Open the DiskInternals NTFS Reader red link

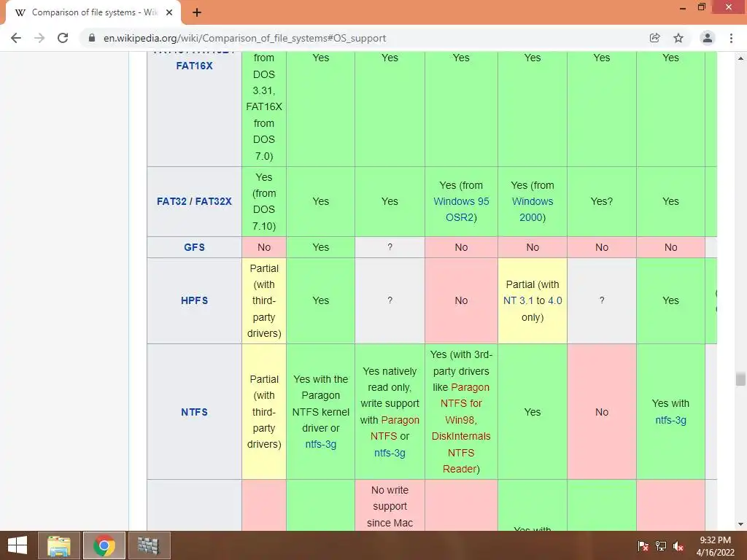pos(461,452)
